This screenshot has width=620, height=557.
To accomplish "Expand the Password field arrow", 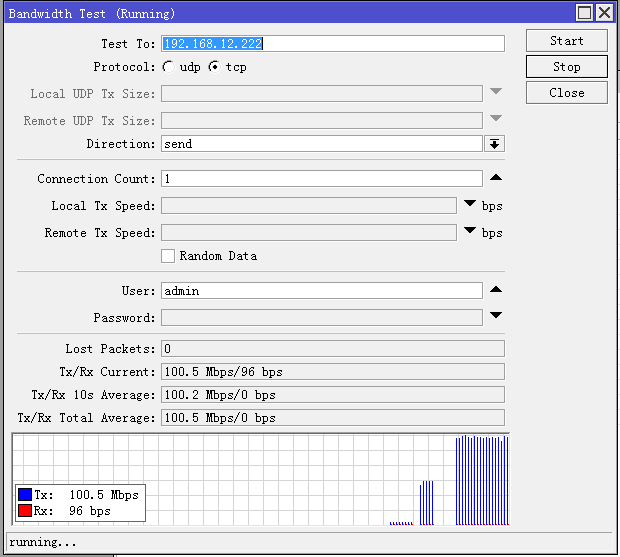I will (x=495, y=316).
